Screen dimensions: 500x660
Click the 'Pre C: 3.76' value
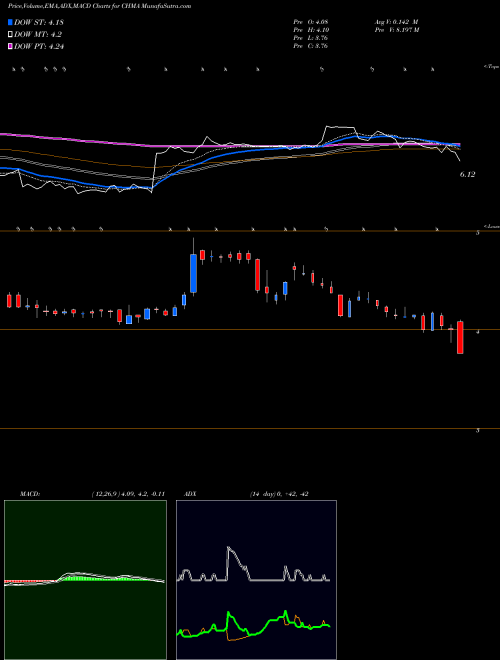pos(311,46)
